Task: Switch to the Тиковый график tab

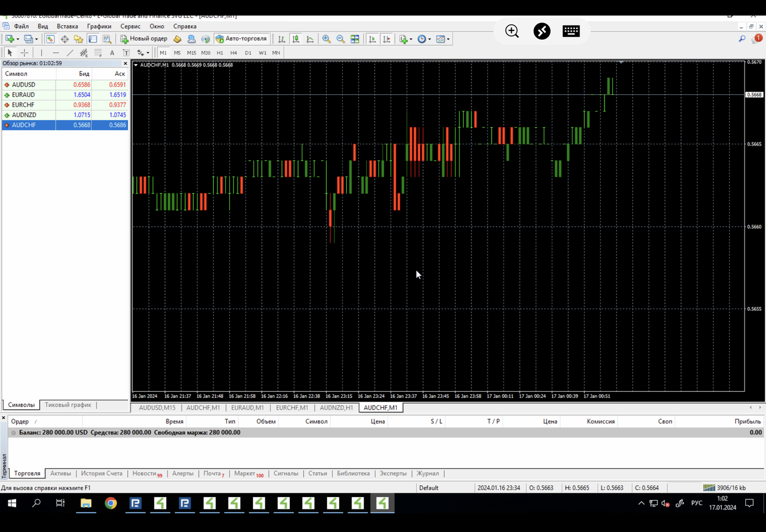Action: 68,405
